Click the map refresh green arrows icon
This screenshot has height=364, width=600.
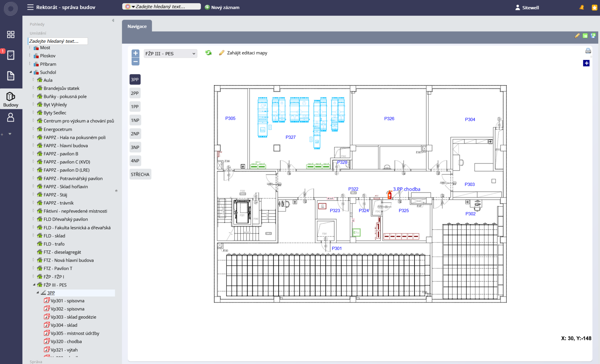208,53
